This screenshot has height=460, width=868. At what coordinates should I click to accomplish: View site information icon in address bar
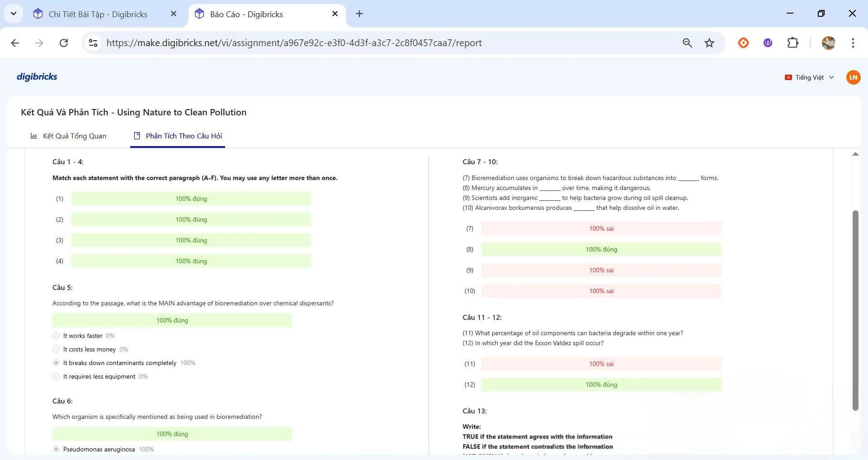93,43
